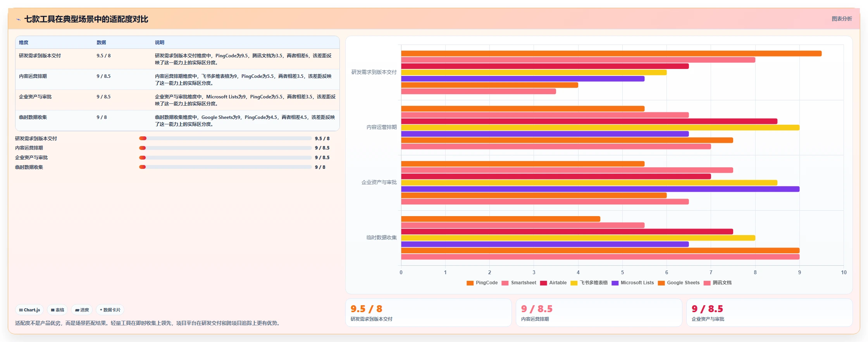Click the icon beside the 七款工具 title

click(x=18, y=19)
